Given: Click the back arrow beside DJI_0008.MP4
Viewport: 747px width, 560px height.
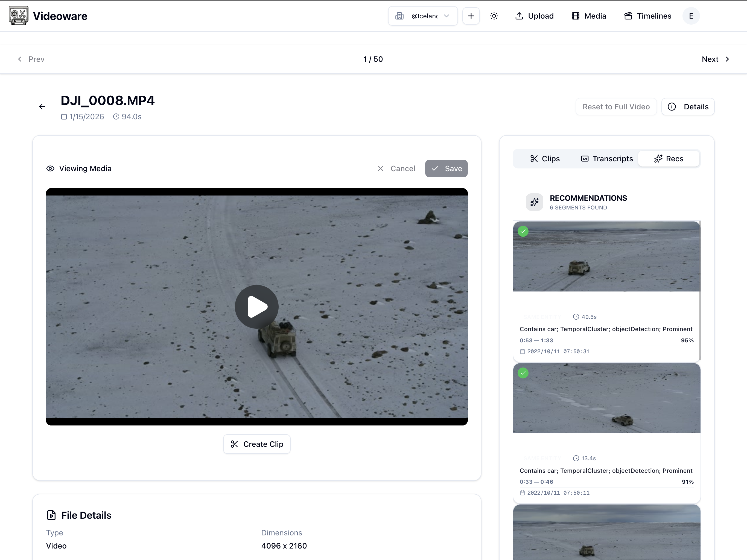Looking at the screenshot, I should (42, 107).
